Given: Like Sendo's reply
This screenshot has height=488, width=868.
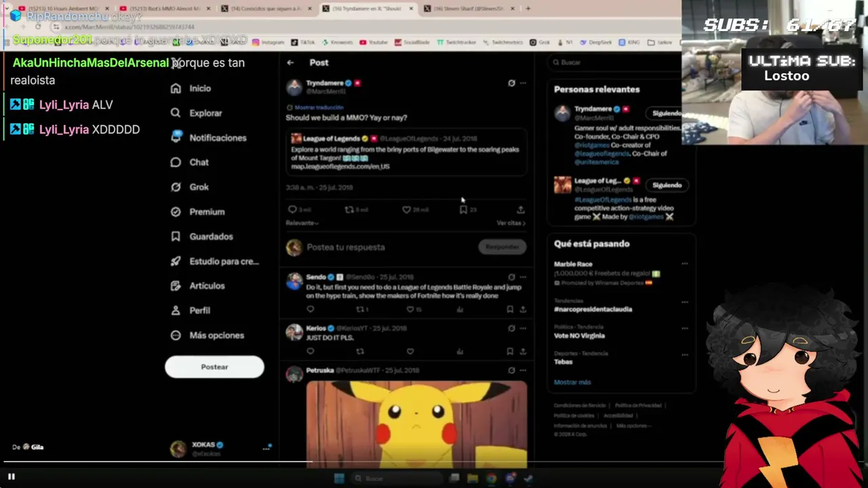Looking at the screenshot, I should tap(410, 310).
